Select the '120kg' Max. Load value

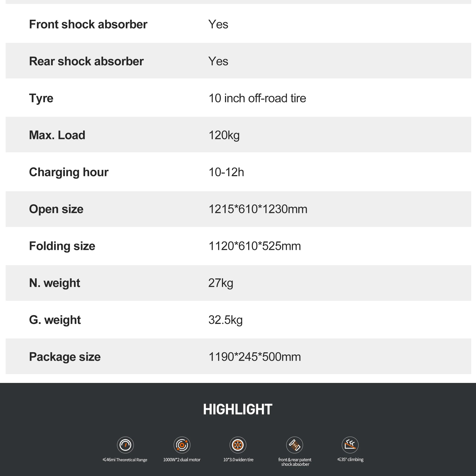click(x=224, y=135)
